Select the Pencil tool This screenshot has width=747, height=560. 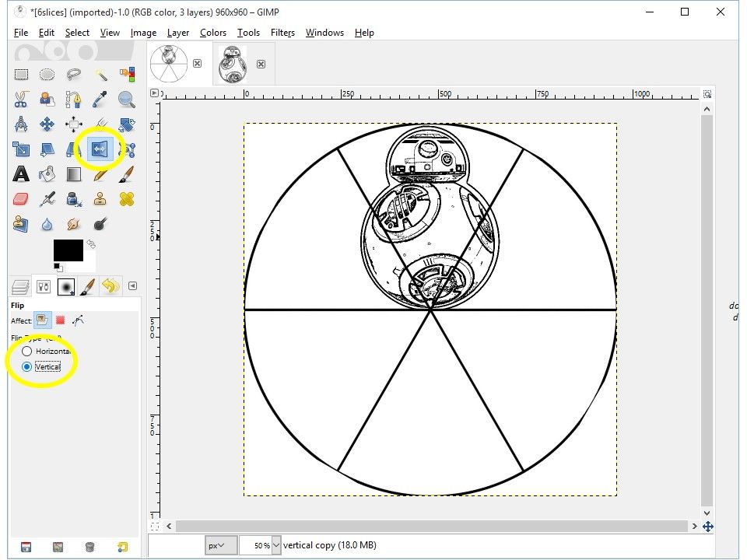[100, 174]
